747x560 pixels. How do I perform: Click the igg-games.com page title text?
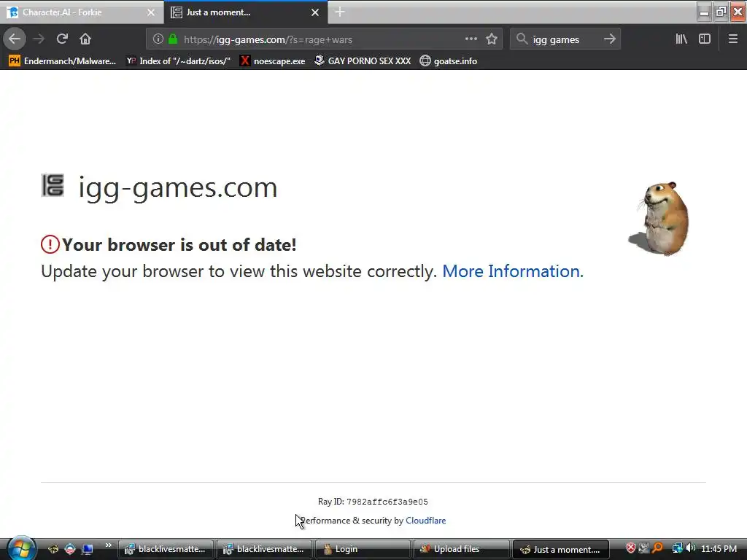(178, 187)
